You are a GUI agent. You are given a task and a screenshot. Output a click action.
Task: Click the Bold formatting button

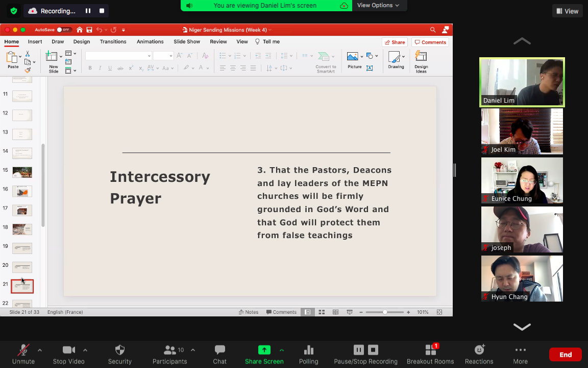tap(90, 68)
